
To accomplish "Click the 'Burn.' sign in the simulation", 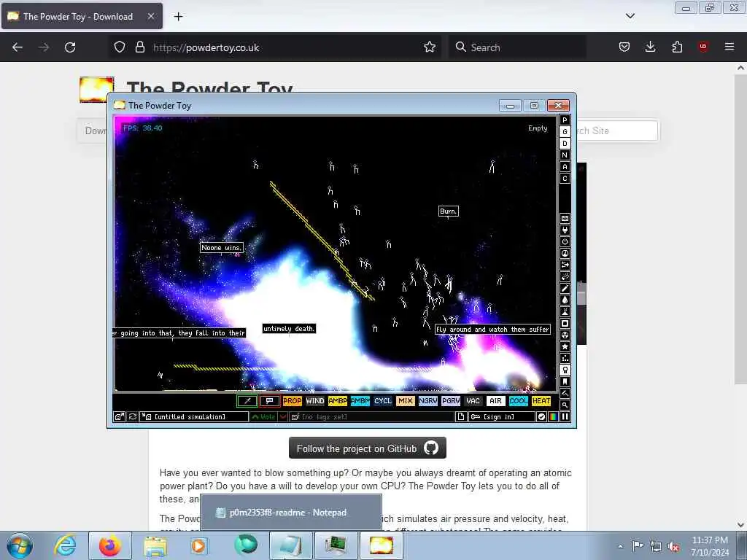I will click(x=449, y=211).
